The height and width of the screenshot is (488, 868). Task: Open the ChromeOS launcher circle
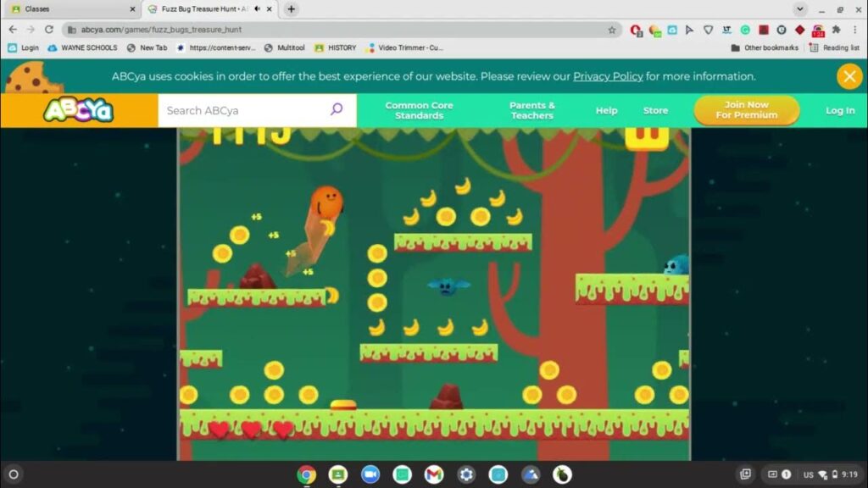tap(14, 474)
